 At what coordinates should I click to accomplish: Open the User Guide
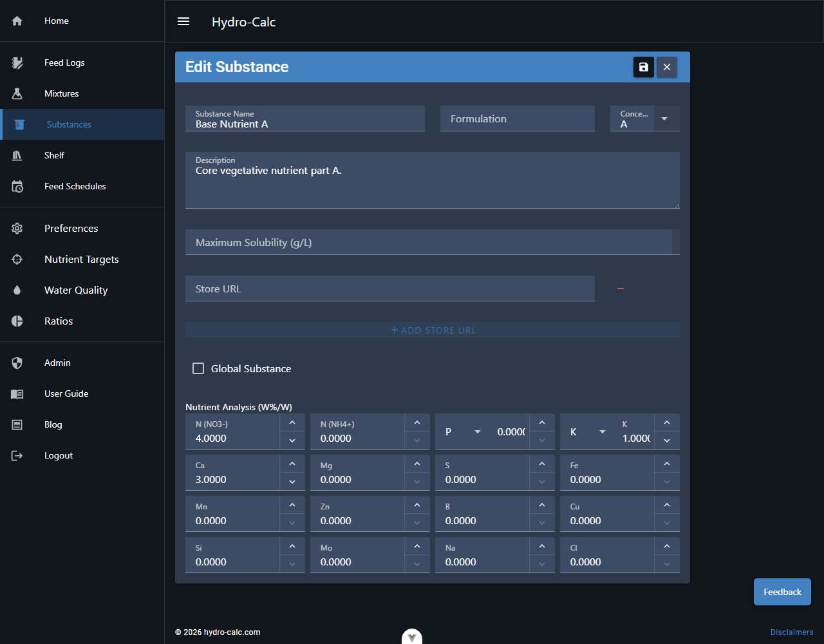82,393
